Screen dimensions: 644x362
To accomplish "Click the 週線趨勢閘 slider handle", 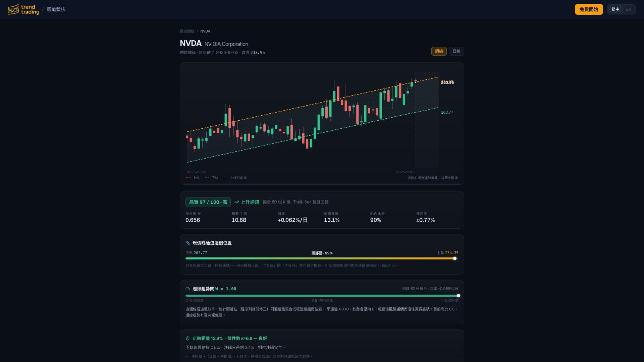I will click(459, 296).
